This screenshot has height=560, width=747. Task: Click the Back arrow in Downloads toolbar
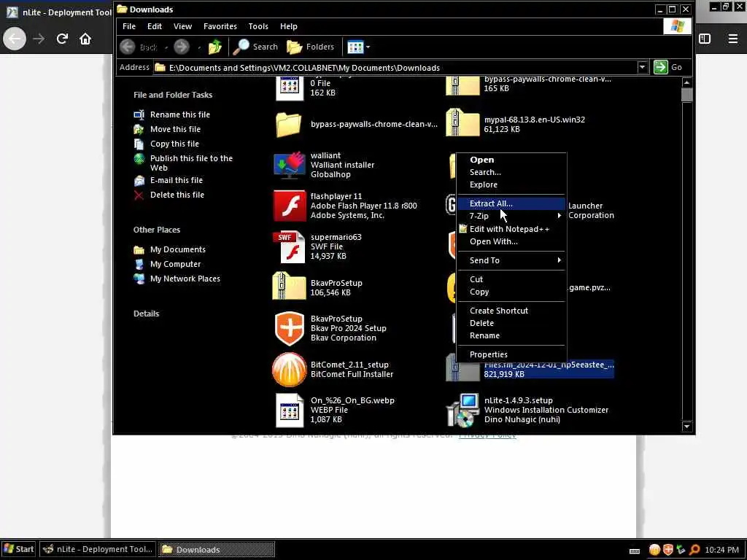(128, 47)
